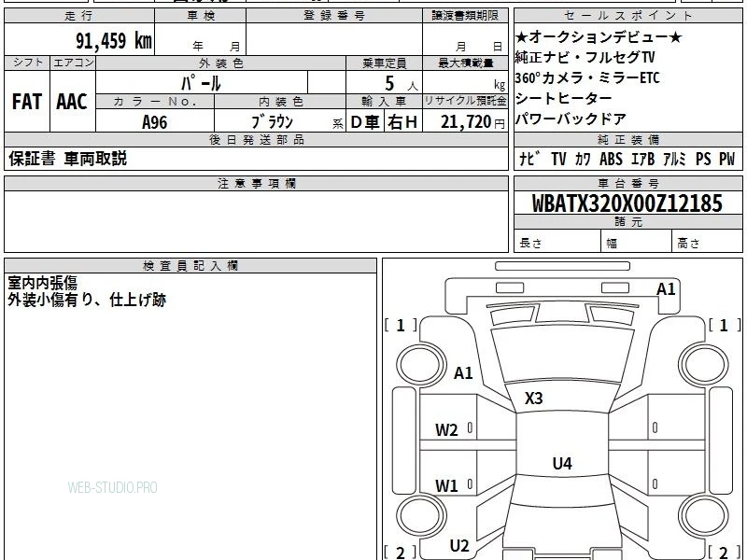747x560 pixels.
Task: Click the X3 mark on the hood
Action: click(x=533, y=399)
